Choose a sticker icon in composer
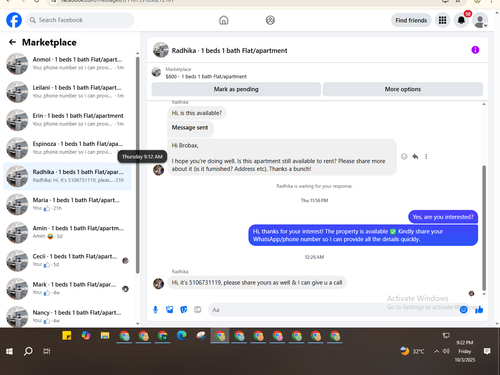Viewport: 500px width, 375px height. (x=184, y=310)
